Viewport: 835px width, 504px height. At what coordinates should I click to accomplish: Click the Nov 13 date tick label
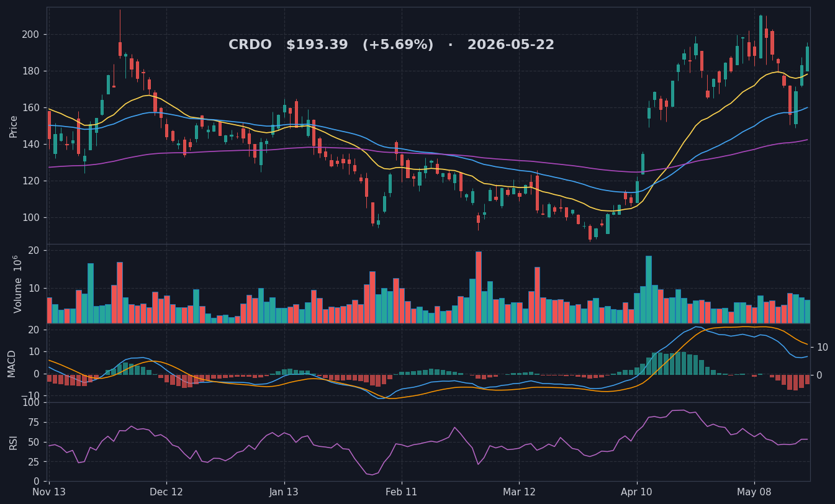[x=49, y=492]
